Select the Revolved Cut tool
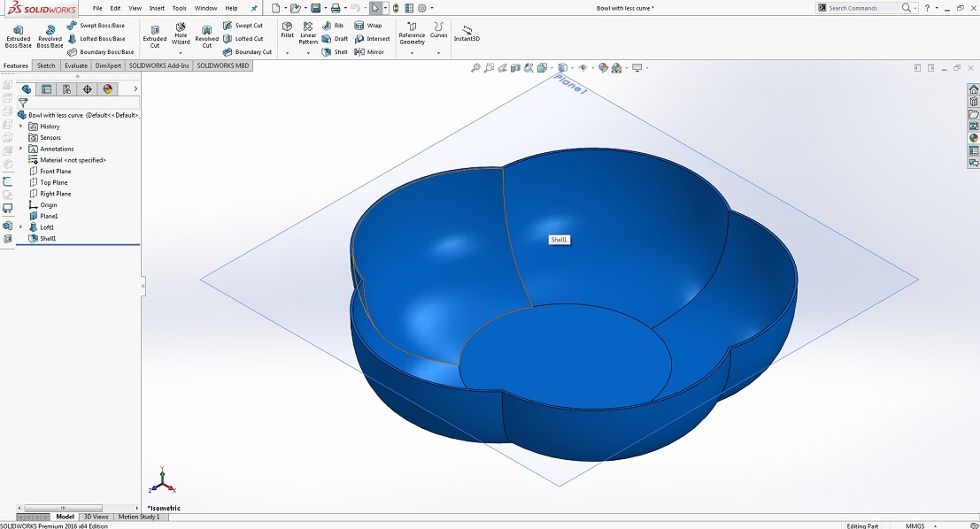This screenshot has height=529, width=980. [207, 37]
